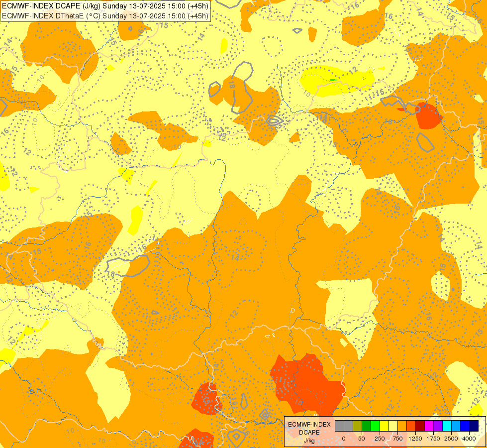Click the legend value 1750
487x448 pixels.
pos(433,439)
